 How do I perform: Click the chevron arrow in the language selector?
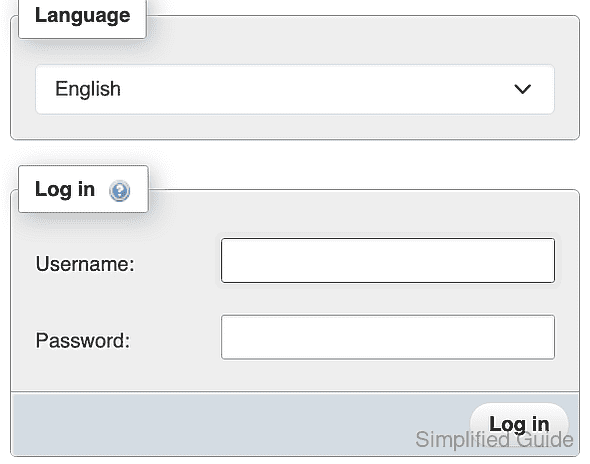[522, 89]
